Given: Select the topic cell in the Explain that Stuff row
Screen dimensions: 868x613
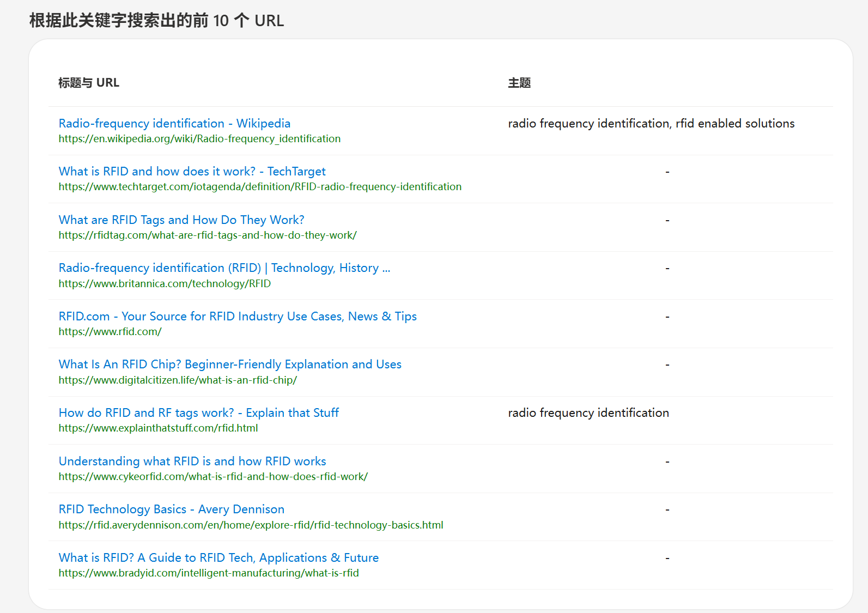Looking at the screenshot, I should (588, 413).
